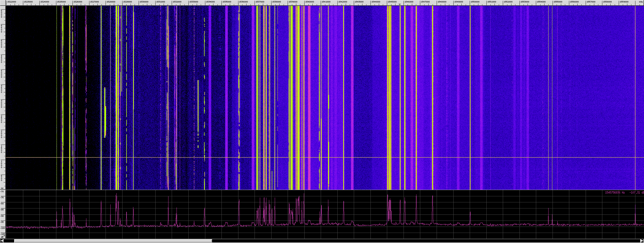Click the -85 label on dB axis
This screenshot has width=644, height=243.
click(2, 210)
